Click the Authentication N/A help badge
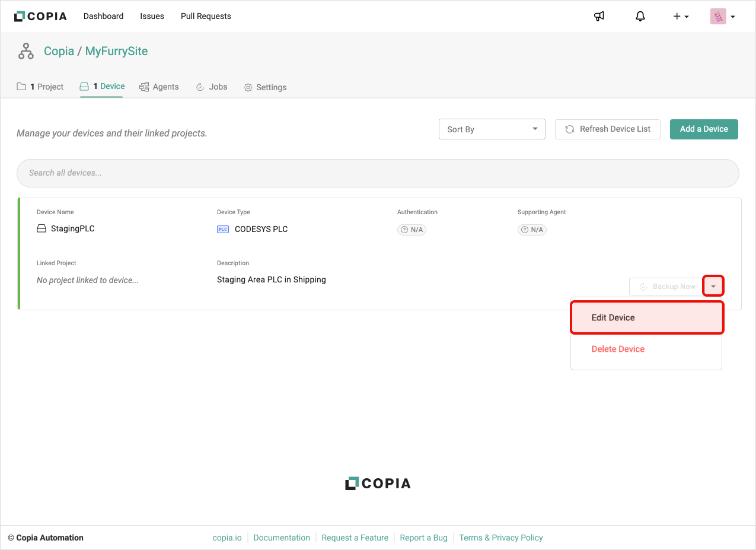The image size is (756, 550). (x=412, y=230)
